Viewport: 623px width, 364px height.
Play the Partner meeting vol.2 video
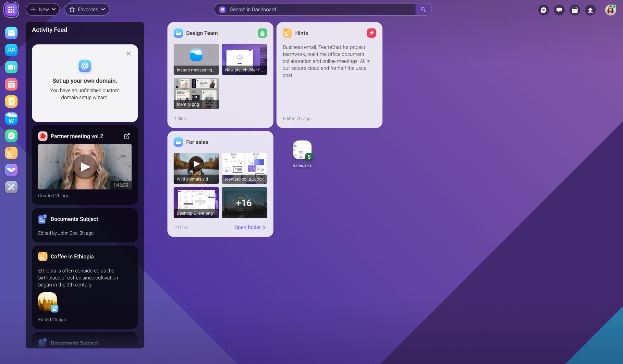click(85, 167)
